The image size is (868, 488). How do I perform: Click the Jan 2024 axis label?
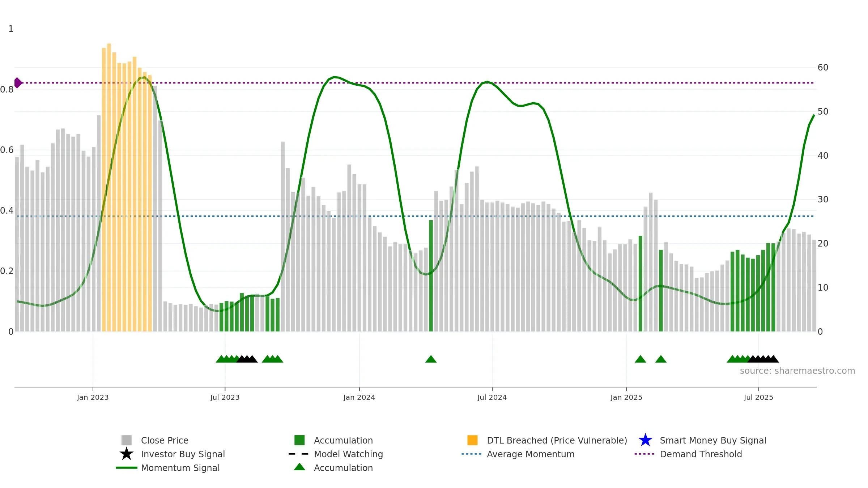359,398
